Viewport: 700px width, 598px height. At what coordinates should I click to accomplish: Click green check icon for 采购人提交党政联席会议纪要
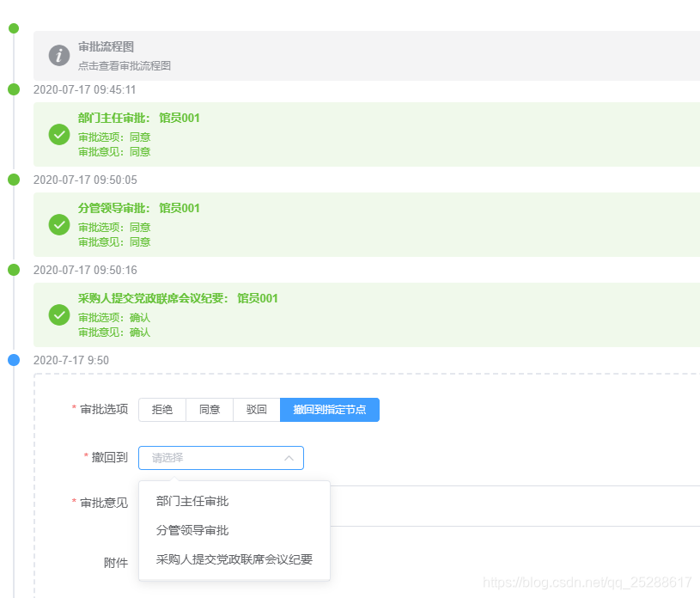(x=59, y=314)
